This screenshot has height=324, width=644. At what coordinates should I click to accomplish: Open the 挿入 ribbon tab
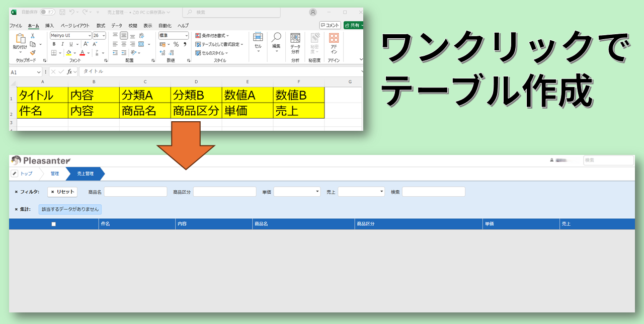tap(49, 26)
